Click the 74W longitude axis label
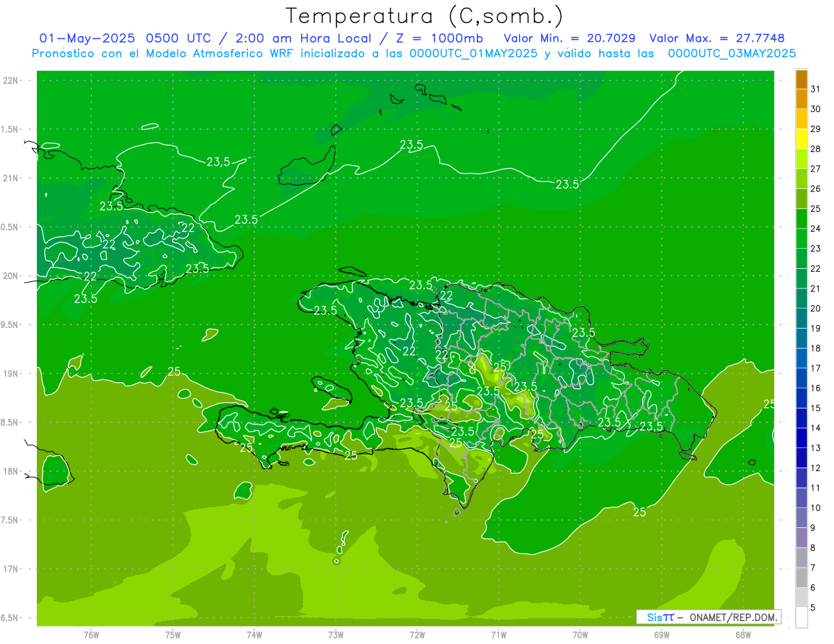The height and width of the screenshot is (644, 834). (x=254, y=634)
